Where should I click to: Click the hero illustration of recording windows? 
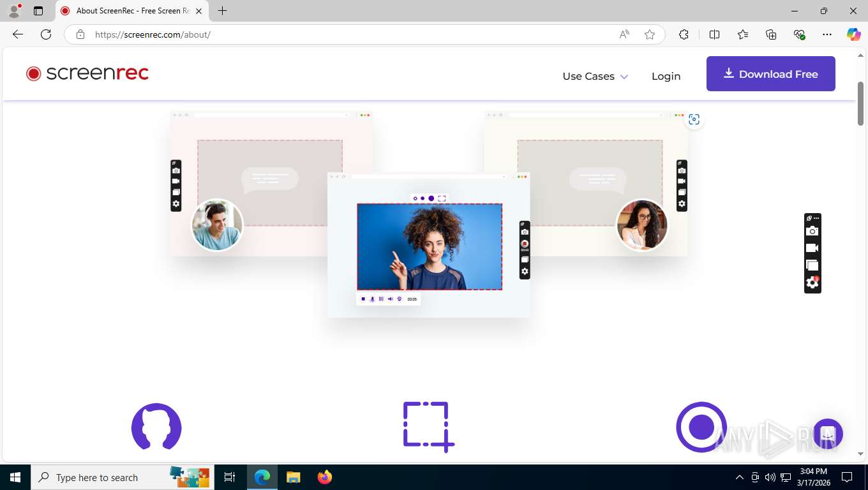click(x=429, y=214)
